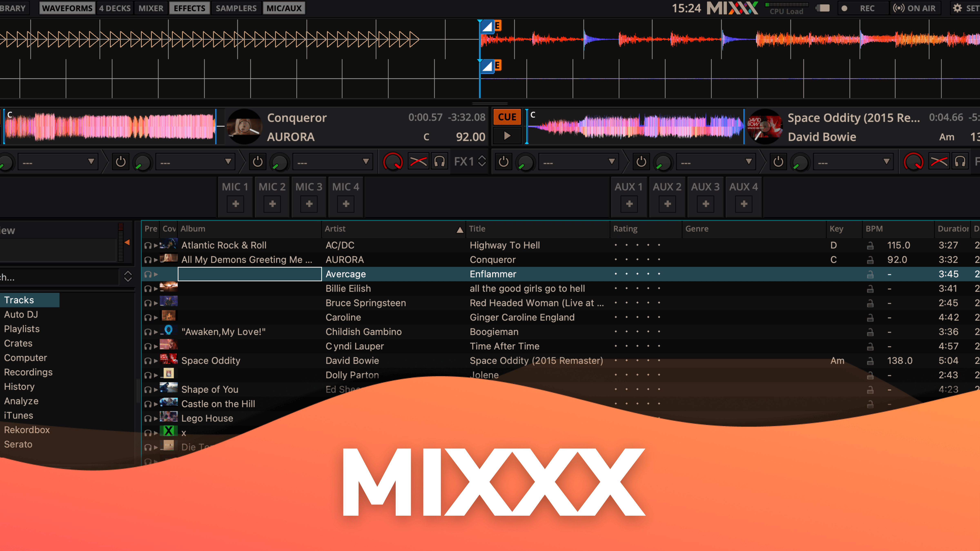Toggle power of second right deck effect
980x551 pixels.
(x=641, y=162)
